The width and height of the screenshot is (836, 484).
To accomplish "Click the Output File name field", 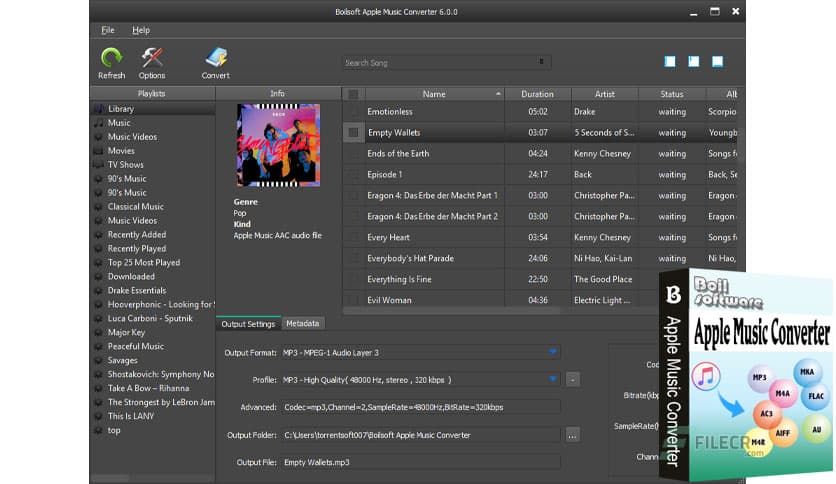I will click(x=421, y=462).
